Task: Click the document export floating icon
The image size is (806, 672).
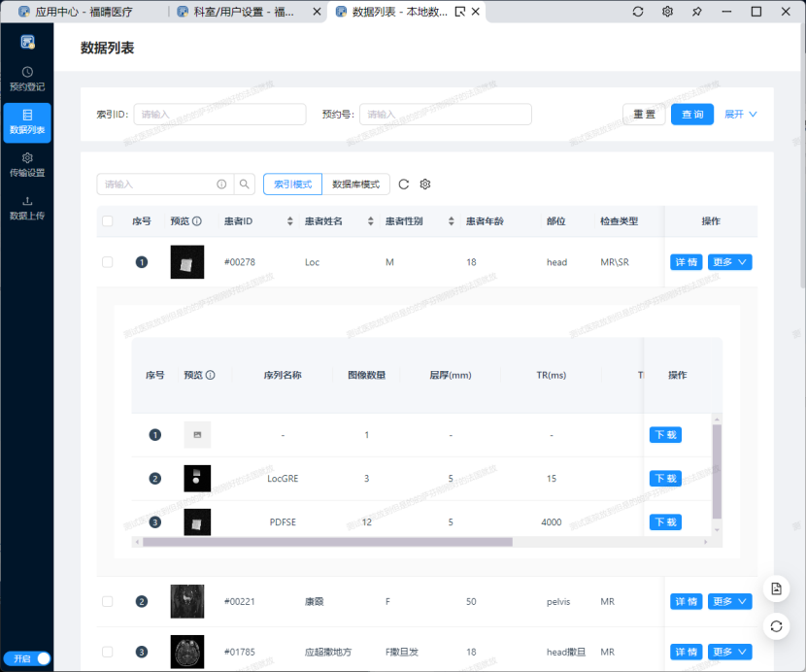Action: [776, 589]
